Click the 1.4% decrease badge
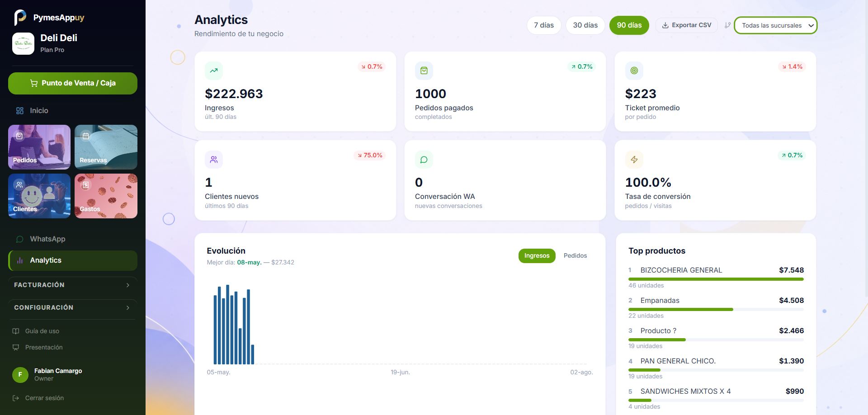This screenshot has height=415, width=868. tap(792, 67)
